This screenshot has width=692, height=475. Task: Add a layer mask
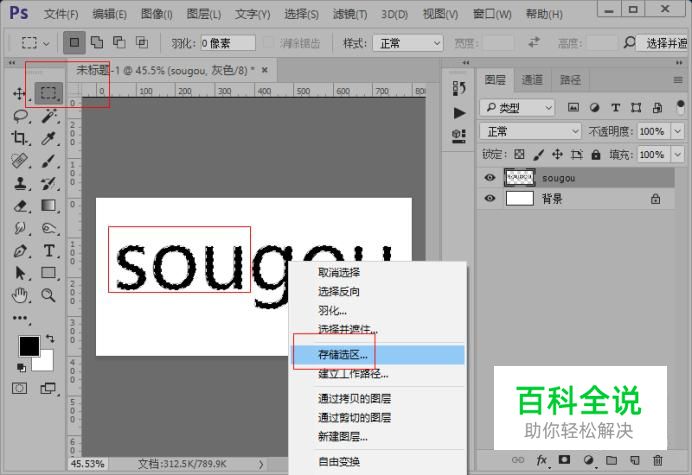click(x=564, y=460)
